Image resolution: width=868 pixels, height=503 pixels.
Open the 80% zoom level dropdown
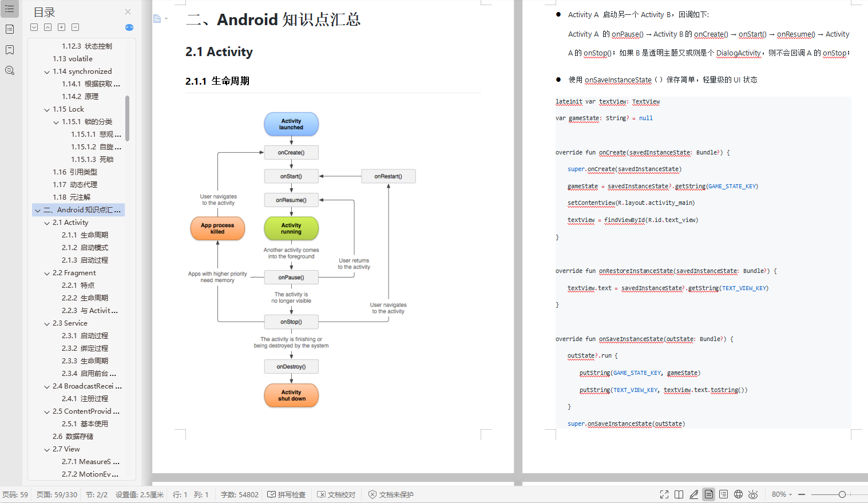[782, 494]
